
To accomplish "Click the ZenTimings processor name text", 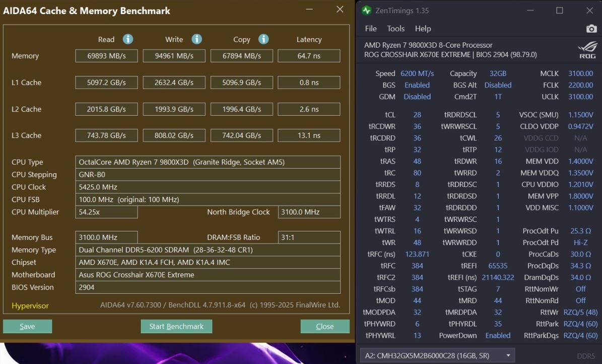I will pyautogui.click(x=428, y=45).
